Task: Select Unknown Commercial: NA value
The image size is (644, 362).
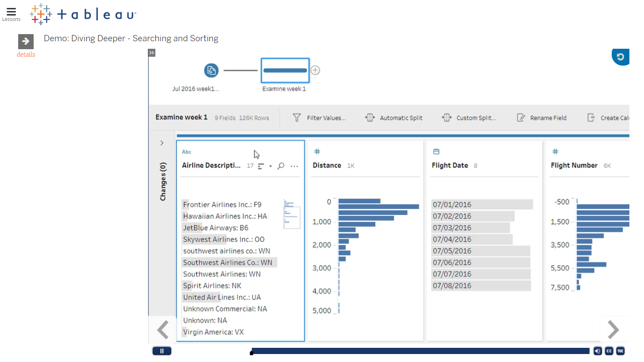Action: click(x=225, y=308)
